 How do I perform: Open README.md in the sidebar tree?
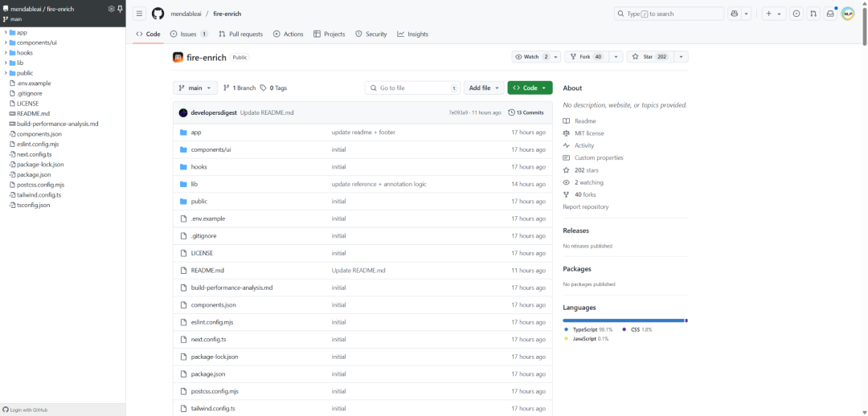pos(33,113)
